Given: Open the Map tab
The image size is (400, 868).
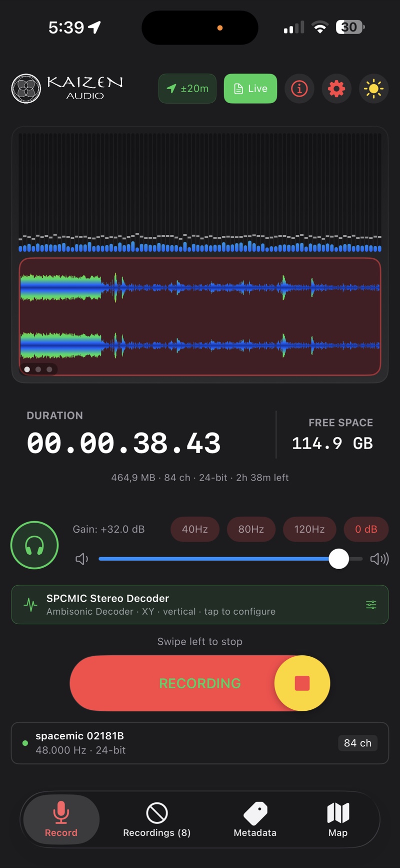Looking at the screenshot, I should click(338, 819).
